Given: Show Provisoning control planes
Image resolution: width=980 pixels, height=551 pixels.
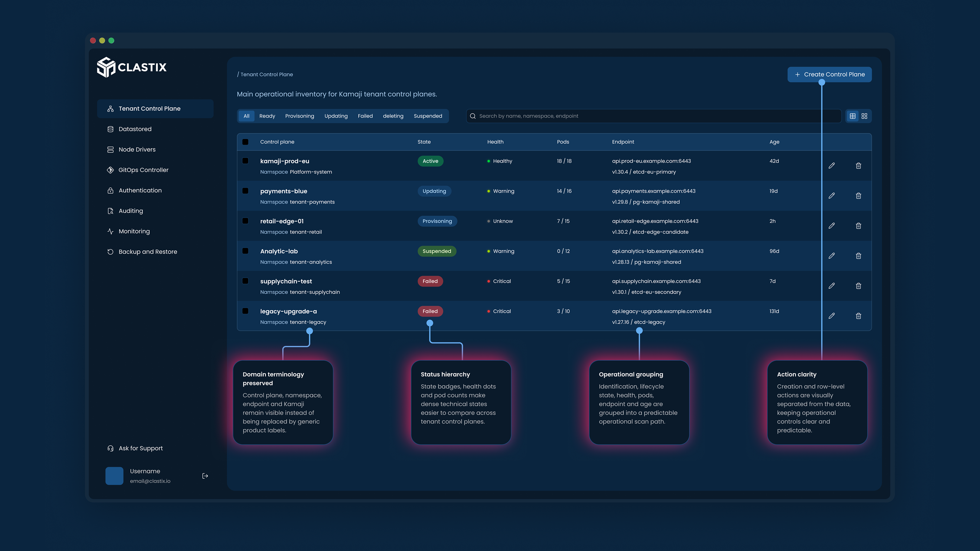Looking at the screenshot, I should pos(300,116).
